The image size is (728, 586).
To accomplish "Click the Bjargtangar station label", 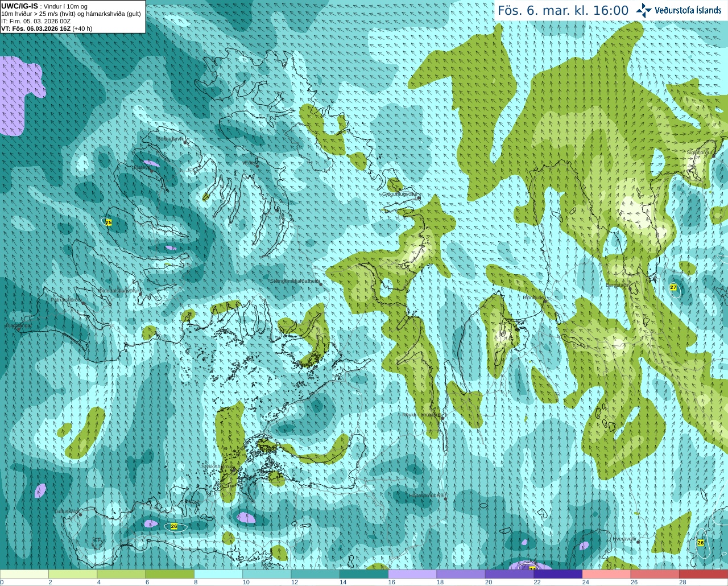I will (18, 326).
